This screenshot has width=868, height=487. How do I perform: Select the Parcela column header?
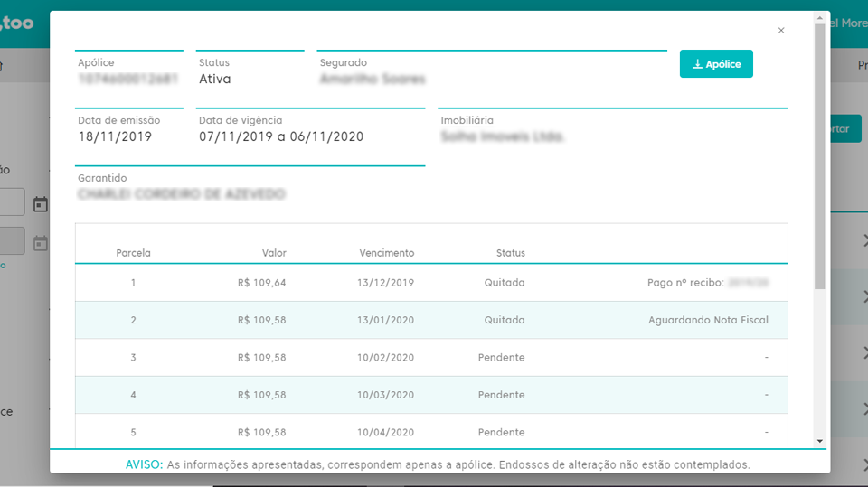point(134,253)
